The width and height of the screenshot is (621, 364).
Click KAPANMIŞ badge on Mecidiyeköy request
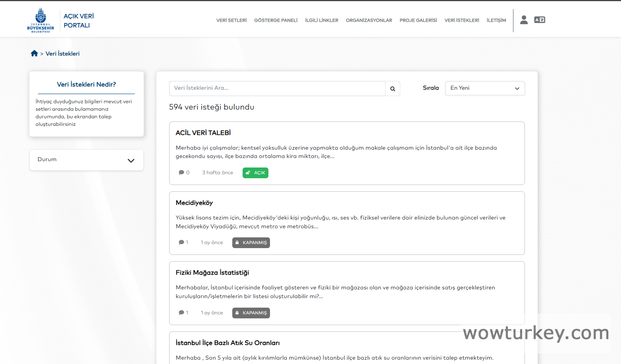click(x=251, y=243)
